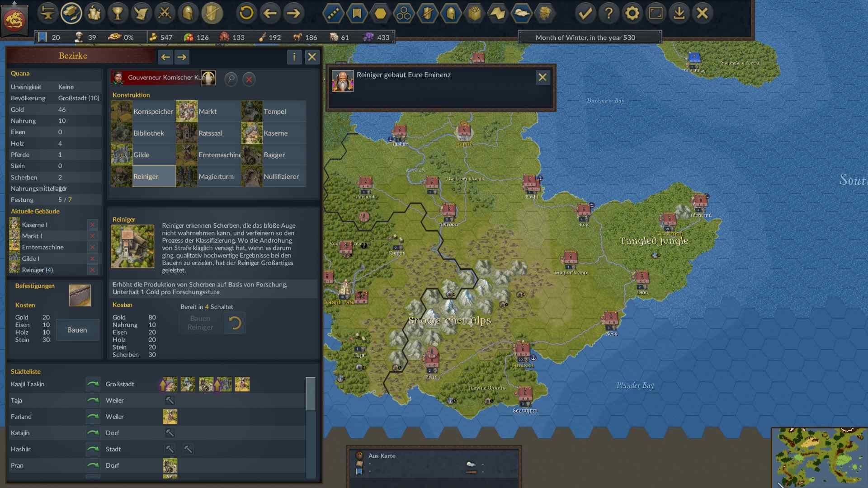
Task: Click the question mark help icon
Action: click(x=609, y=13)
